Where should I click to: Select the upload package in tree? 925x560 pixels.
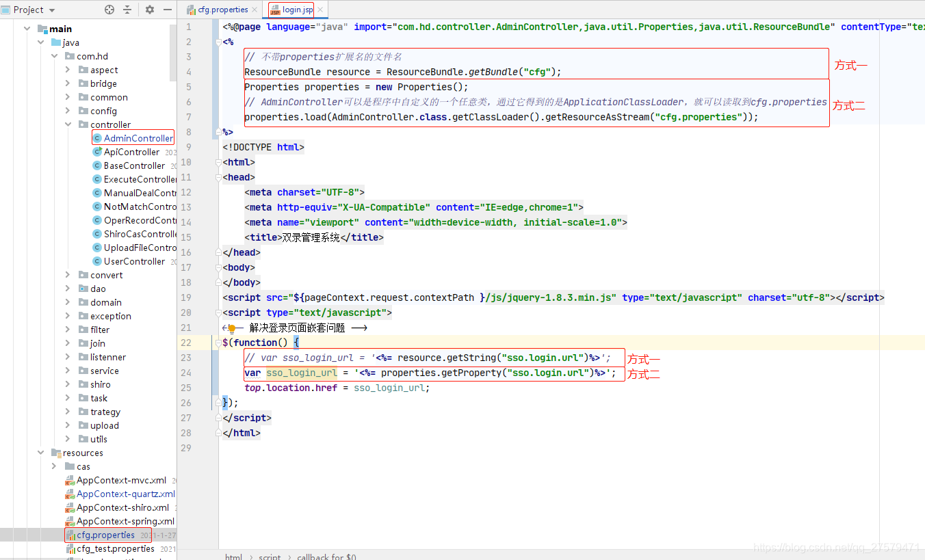click(105, 425)
